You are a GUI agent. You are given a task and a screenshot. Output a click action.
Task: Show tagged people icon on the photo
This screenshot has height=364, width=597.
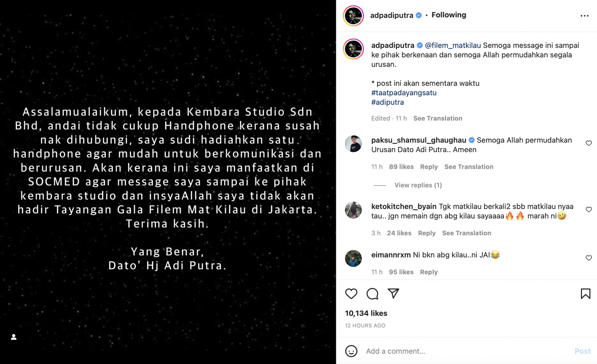click(14, 337)
